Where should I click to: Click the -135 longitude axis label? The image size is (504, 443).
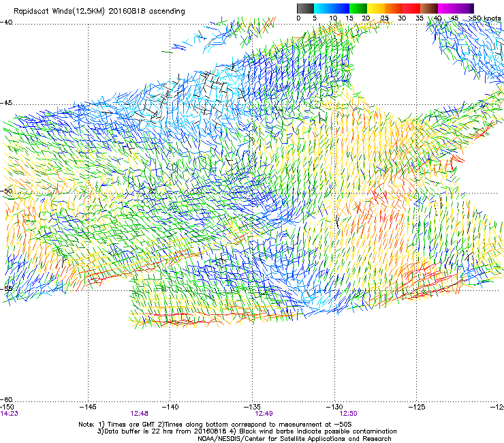pyautogui.click(x=252, y=407)
